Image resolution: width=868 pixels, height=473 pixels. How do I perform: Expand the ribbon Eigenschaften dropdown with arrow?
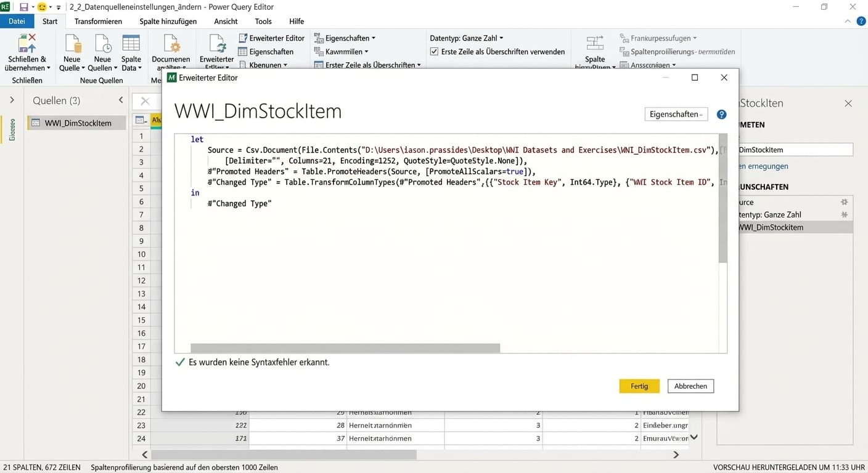374,38
